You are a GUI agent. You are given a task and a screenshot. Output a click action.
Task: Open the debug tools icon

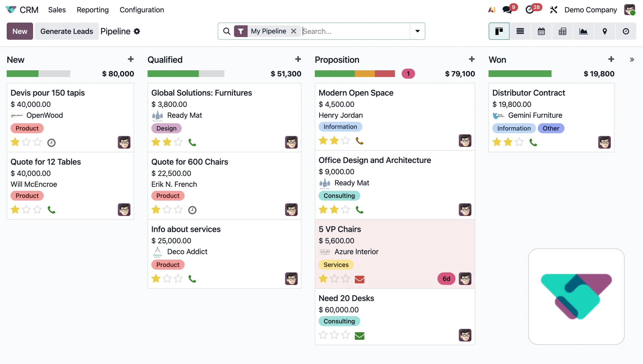(x=554, y=10)
